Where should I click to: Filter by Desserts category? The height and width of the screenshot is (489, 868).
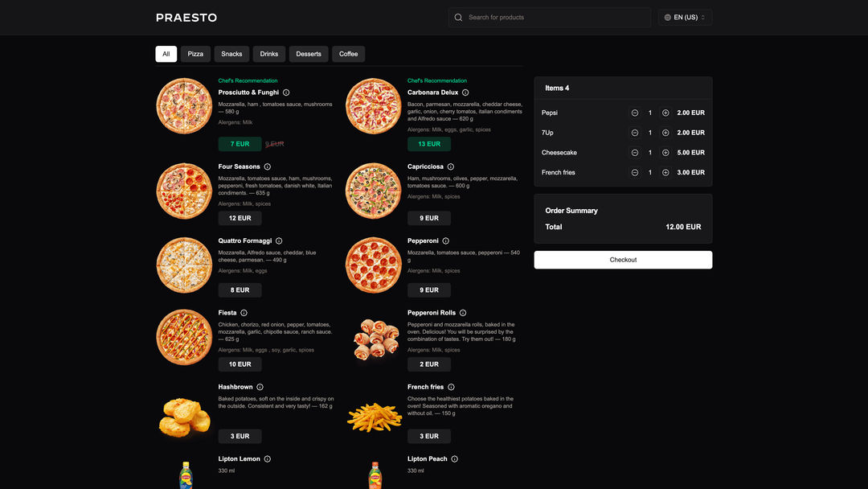point(309,54)
